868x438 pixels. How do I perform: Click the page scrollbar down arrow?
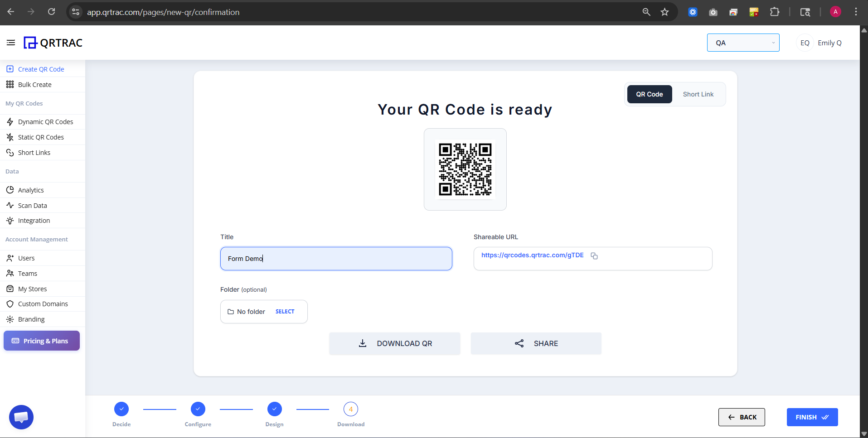[864, 433]
